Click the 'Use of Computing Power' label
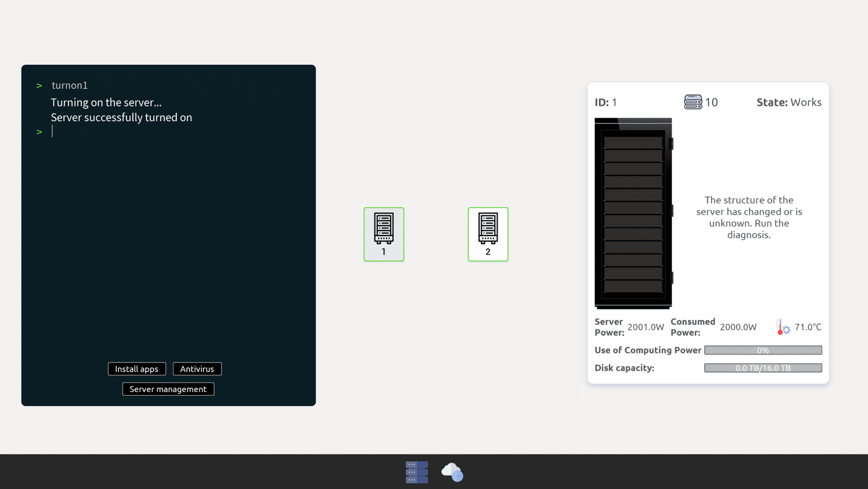The height and width of the screenshot is (489, 868). click(648, 350)
